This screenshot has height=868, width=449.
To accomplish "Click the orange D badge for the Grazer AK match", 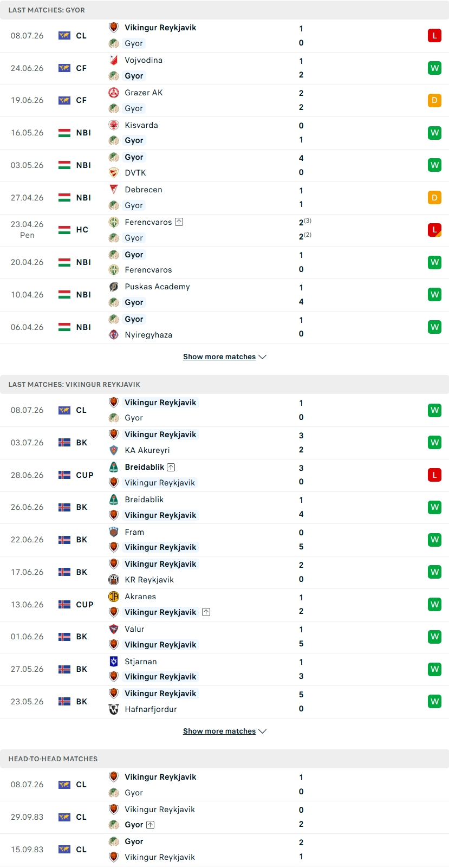I will [434, 100].
